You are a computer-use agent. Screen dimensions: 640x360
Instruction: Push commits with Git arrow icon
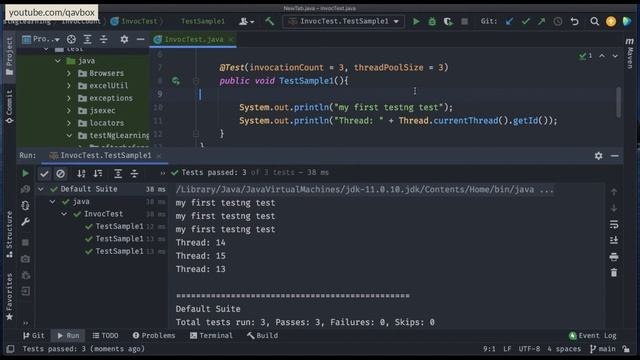coord(541,21)
